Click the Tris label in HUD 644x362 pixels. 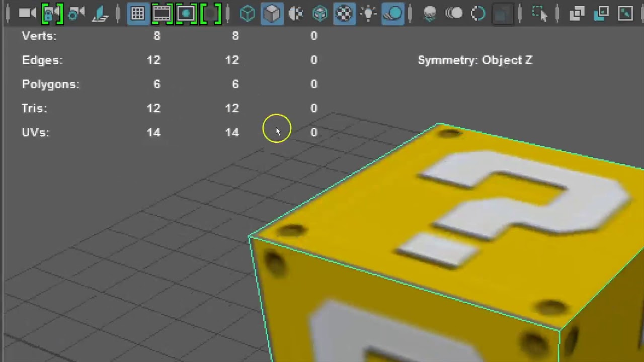pos(35,108)
